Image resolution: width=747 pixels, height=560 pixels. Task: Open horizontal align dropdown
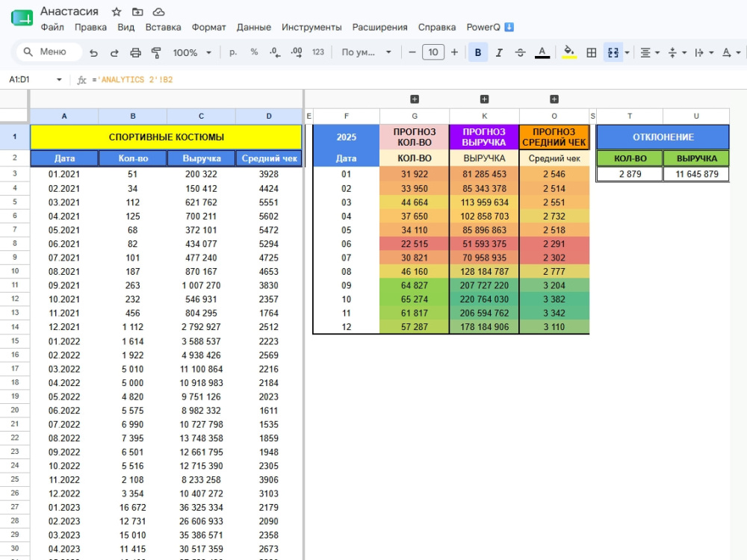click(651, 52)
